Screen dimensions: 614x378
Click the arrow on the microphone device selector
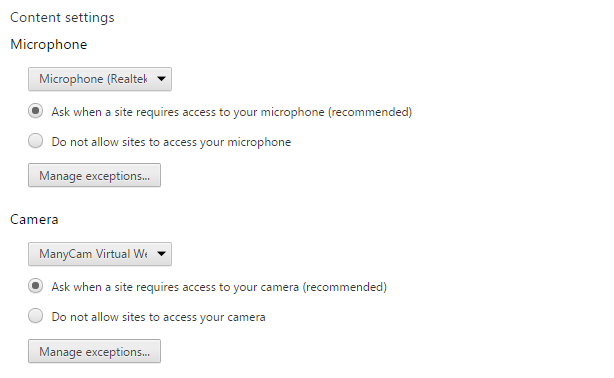pos(161,79)
